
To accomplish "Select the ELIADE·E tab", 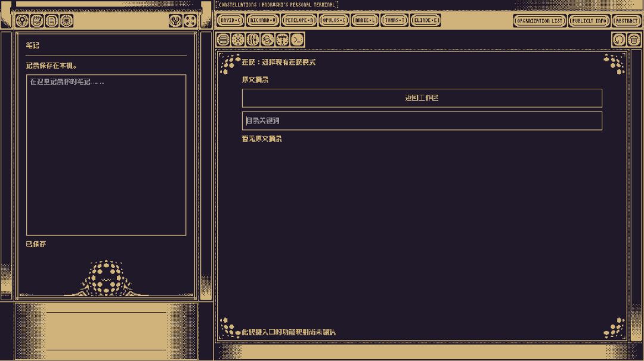I will pyautogui.click(x=426, y=20).
